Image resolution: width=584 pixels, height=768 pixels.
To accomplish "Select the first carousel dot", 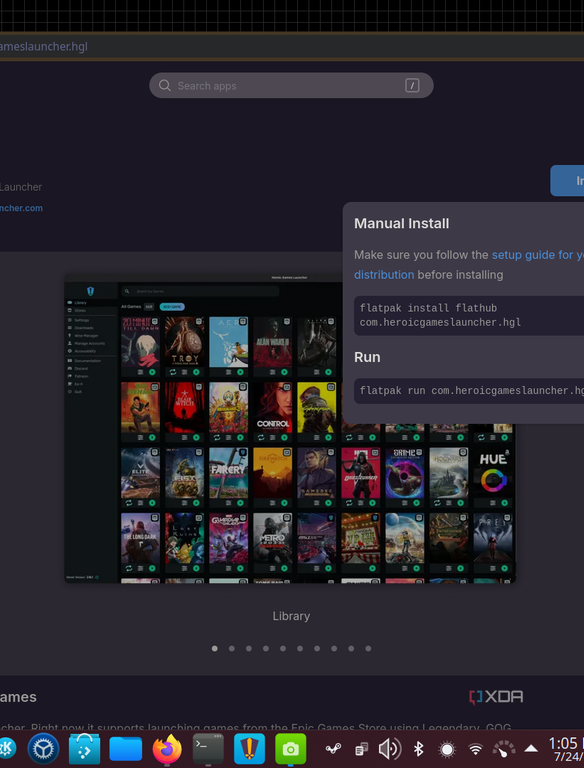I will click(215, 648).
